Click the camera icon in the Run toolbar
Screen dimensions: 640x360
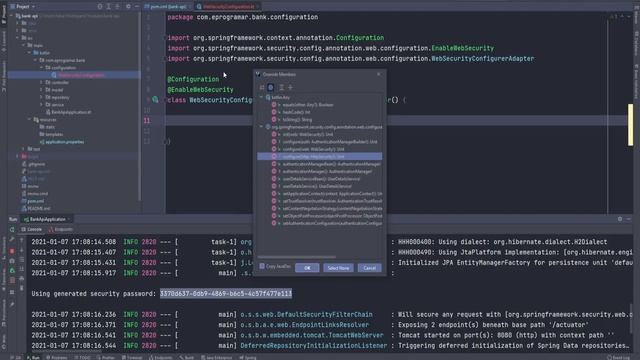pyautogui.click(x=12, y=261)
